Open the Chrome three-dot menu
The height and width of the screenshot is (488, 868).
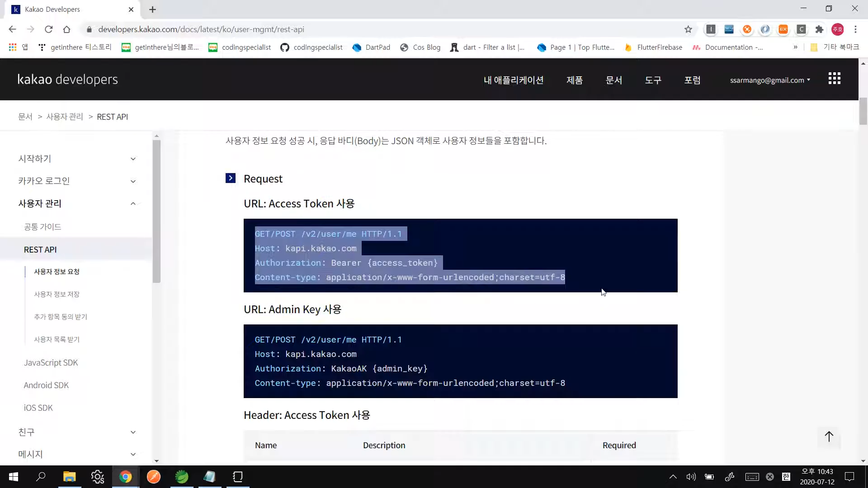tap(855, 29)
